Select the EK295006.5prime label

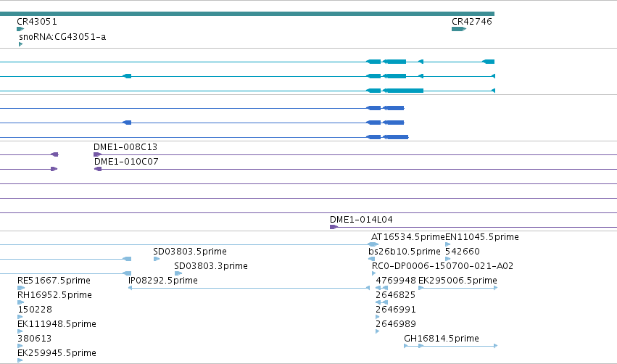pyautogui.click(x=457, y=281)
